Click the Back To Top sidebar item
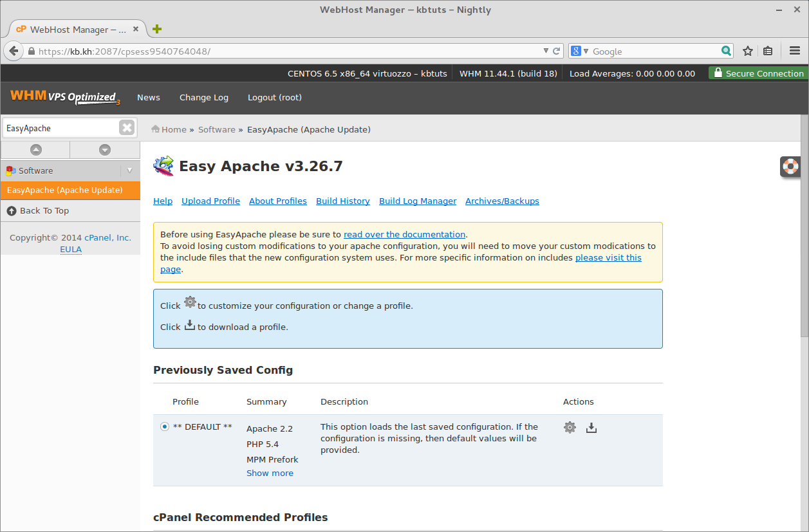 pos(70,210)
